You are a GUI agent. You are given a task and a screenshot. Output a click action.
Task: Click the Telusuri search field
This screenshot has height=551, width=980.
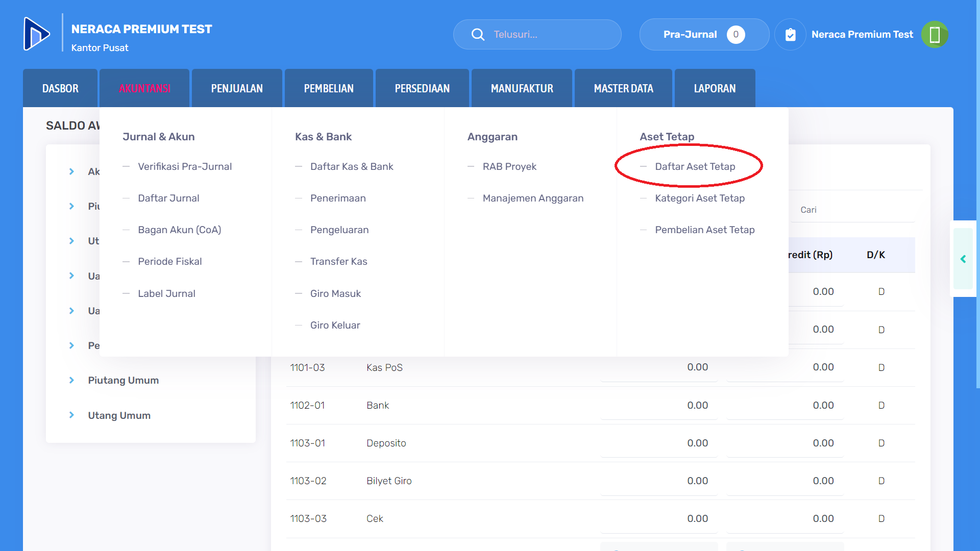(x=537, y=34)
